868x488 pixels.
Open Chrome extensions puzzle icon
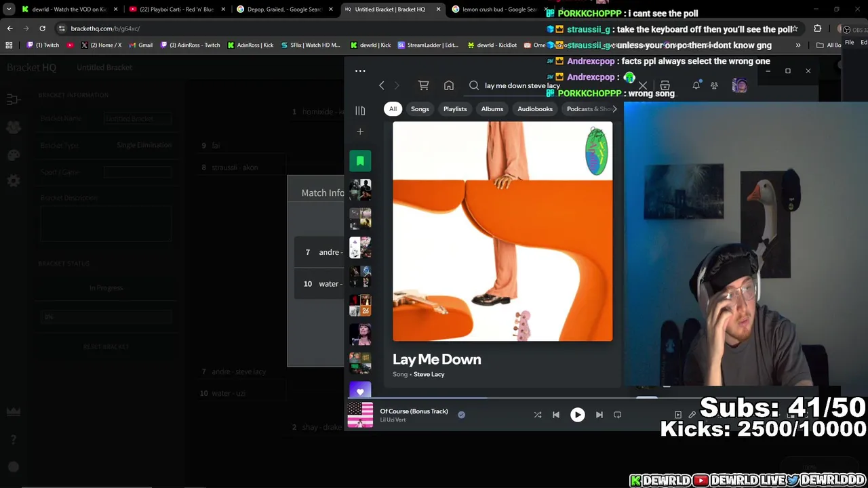(817, 28)
